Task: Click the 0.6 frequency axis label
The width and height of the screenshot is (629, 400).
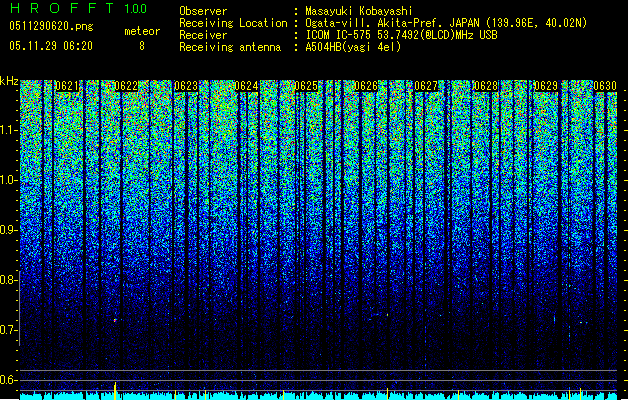Action: click(x=8, y=380)
